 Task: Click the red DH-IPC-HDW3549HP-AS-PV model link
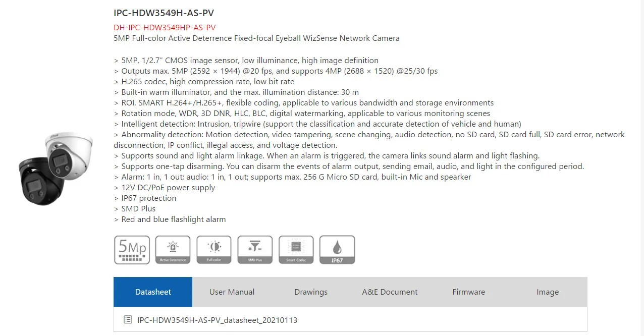tap(165, 27)
